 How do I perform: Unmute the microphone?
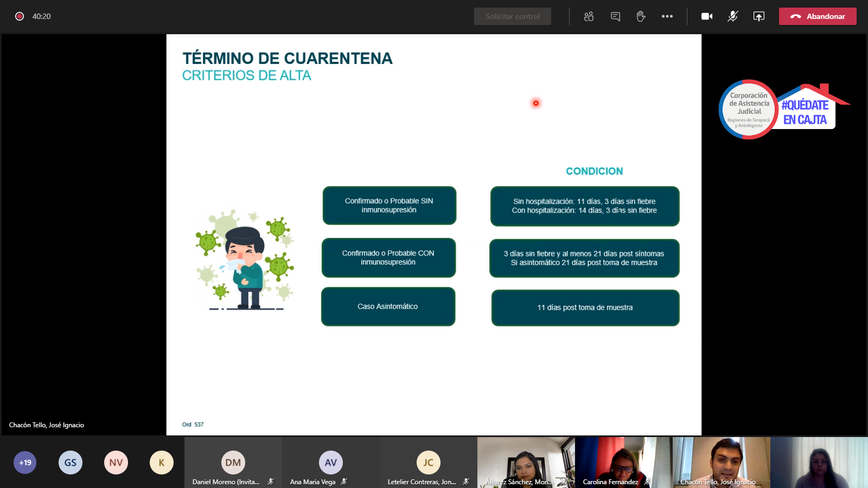[732, 16]
